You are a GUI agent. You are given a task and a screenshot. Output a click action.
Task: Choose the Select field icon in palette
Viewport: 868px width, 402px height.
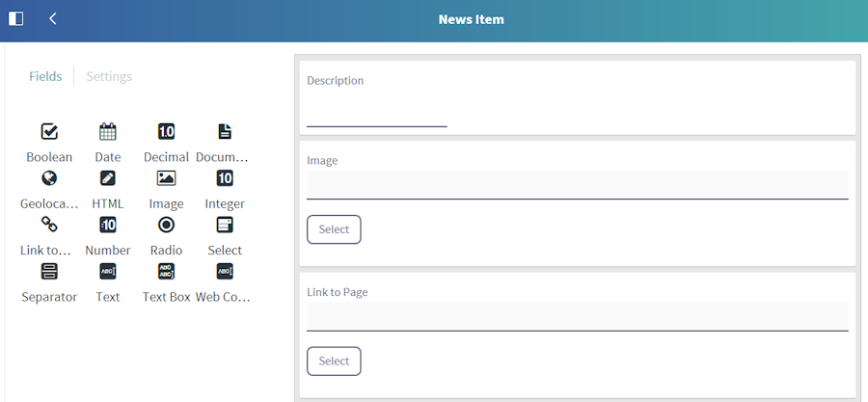point(225,225)
